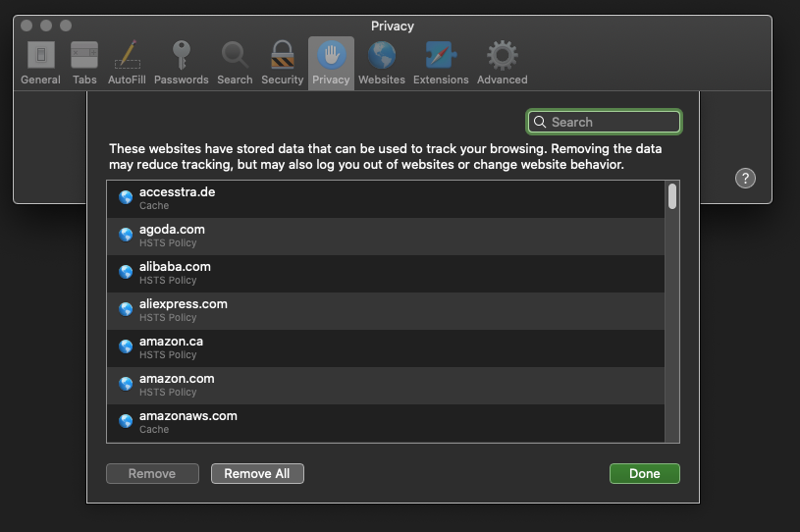This screenshot has width=800, height=532.
Task: Select the accesstra.de row
Action: (x=386, y=199)
